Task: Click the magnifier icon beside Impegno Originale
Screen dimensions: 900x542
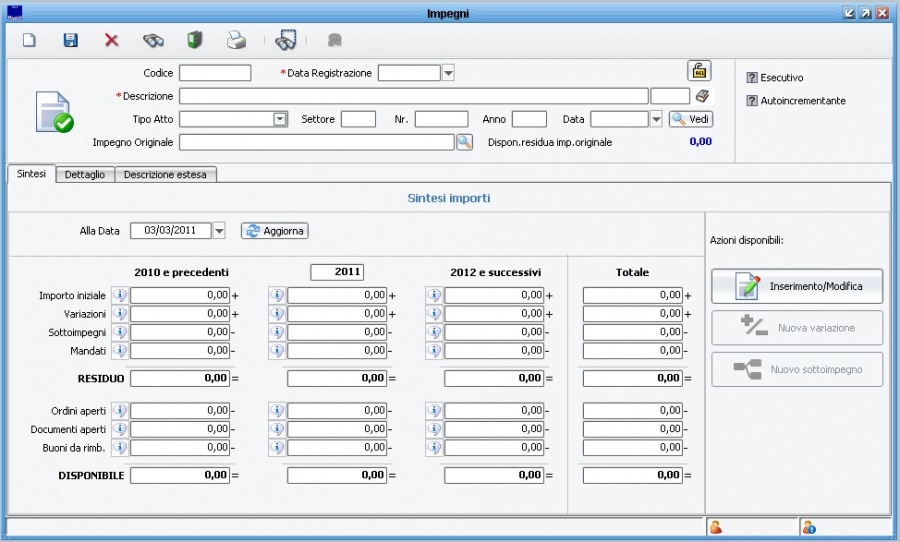Action: coord(464,142)
